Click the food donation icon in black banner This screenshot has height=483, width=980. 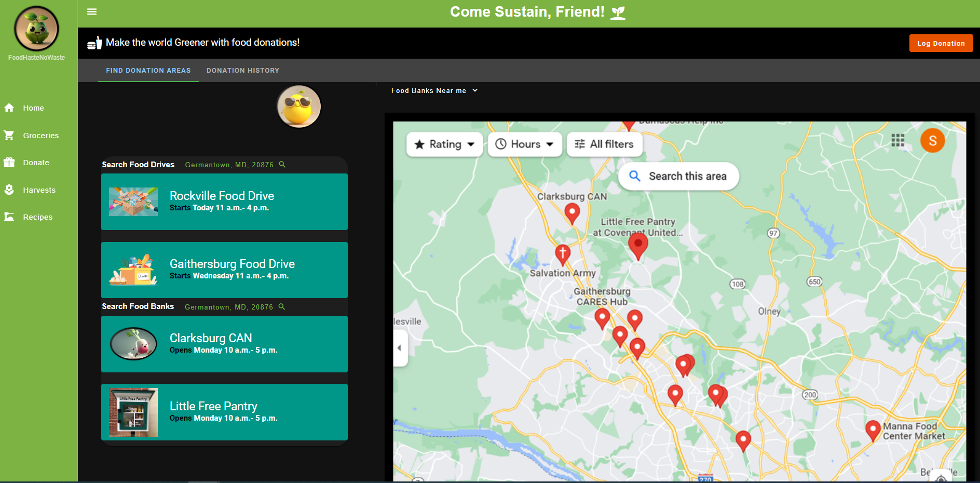[94, 43]
